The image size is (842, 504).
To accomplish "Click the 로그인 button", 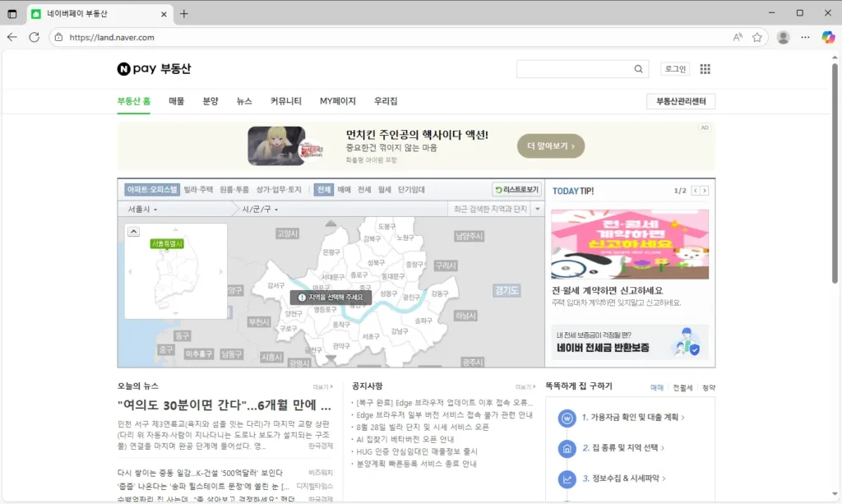I will (x=674, y=68).
